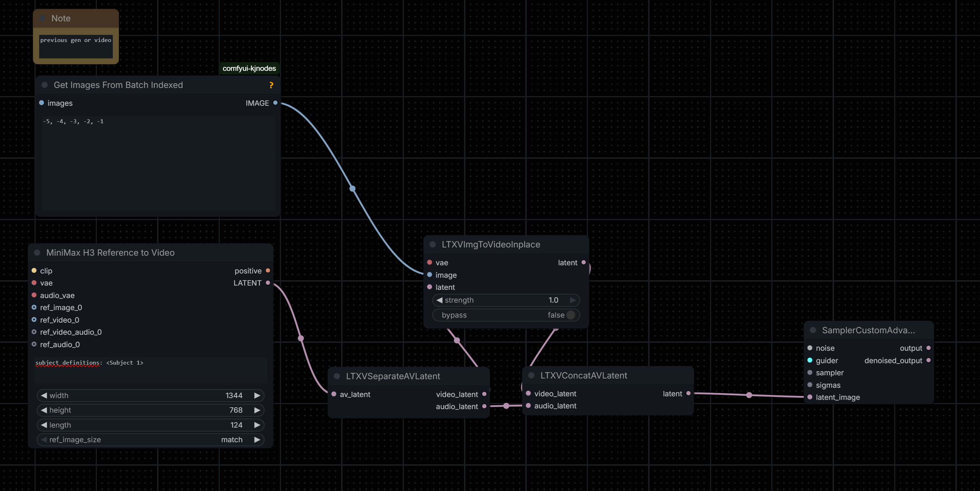Increase the height value
This screenshot has height=491, width=980.
click(257, 410)
